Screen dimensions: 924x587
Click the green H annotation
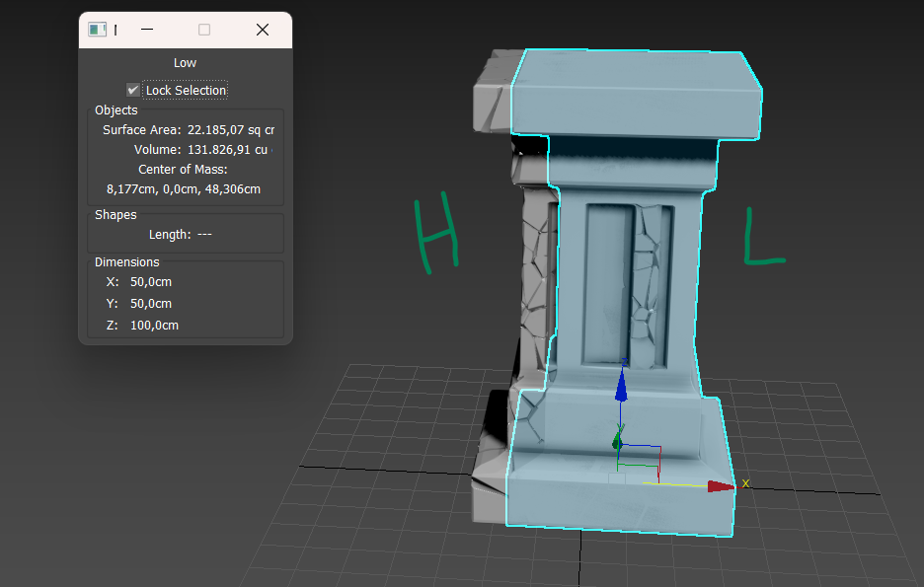click(435, 233)
